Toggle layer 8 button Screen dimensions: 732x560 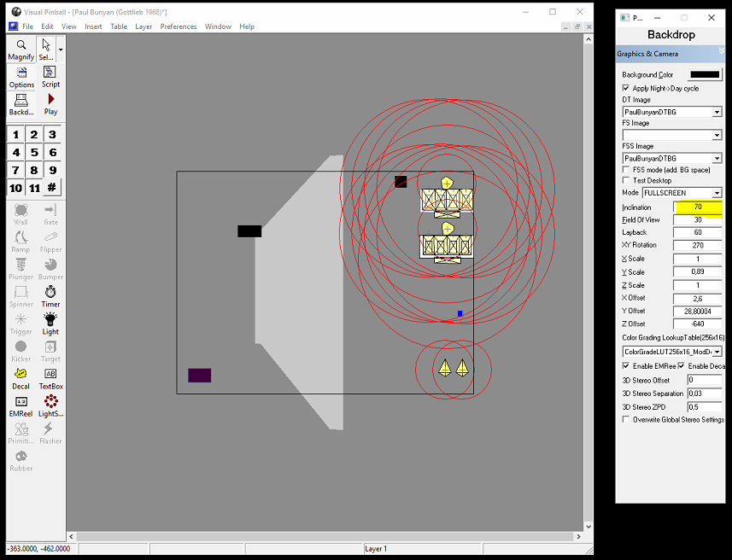34,170
